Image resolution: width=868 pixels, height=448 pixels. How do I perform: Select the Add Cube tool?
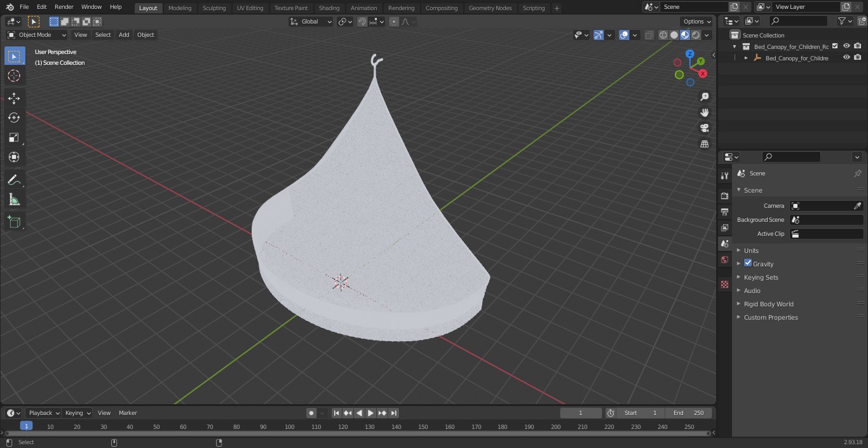tap(14, 222)
